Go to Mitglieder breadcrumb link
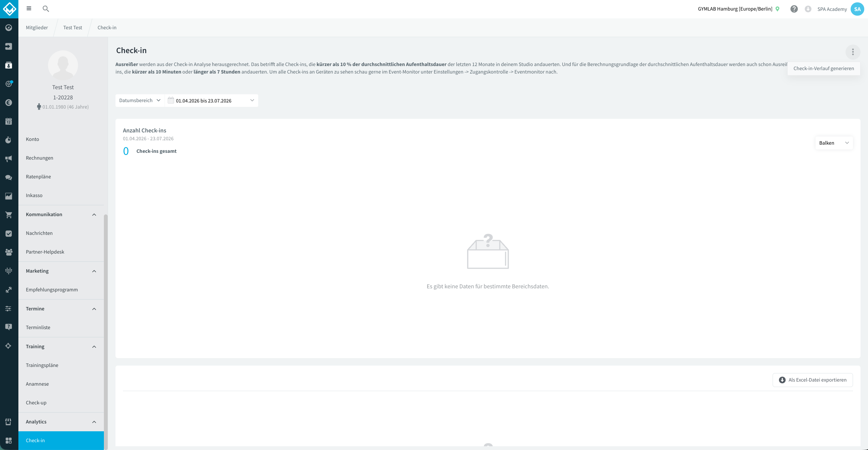The width and height of the screenshot is (868, 450). (x=37, y=28)
